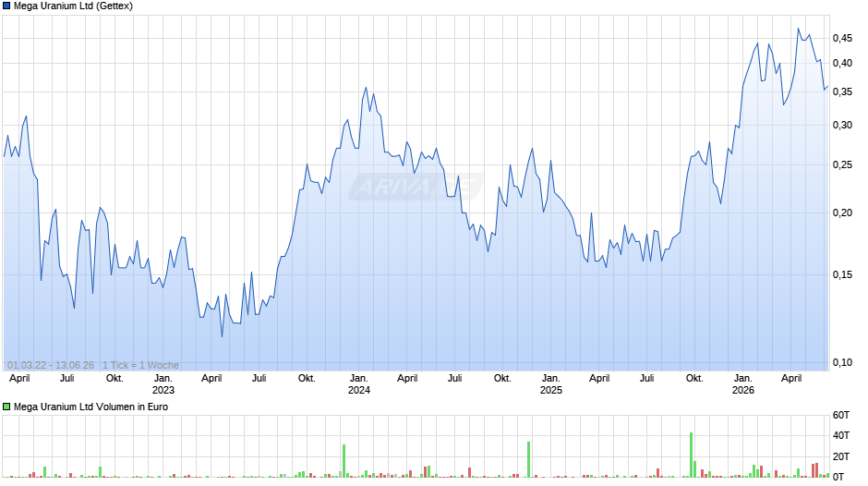
Task: Click the 'Jan. 2026' time axis label
Action: point(743,384)
